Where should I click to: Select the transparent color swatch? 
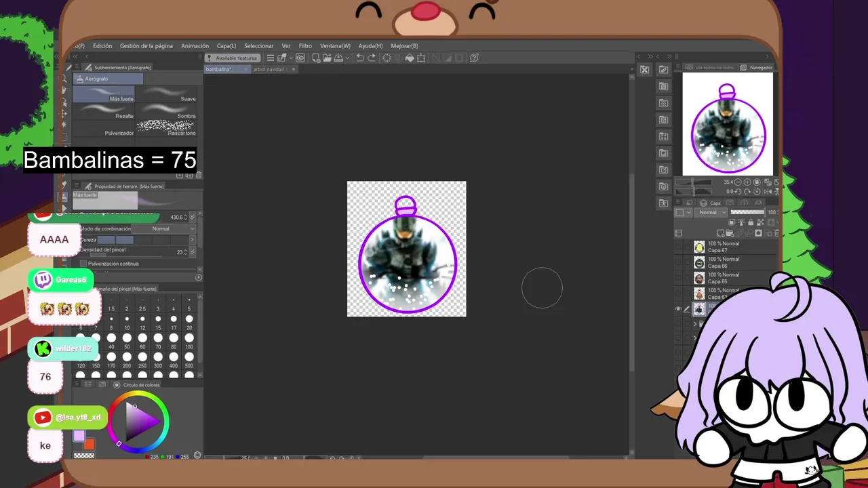(84, 455)
